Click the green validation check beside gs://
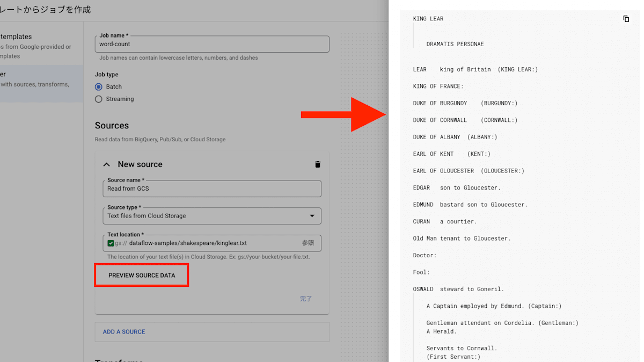The width and height of the screenshot is (644, 362). [111, 243]
